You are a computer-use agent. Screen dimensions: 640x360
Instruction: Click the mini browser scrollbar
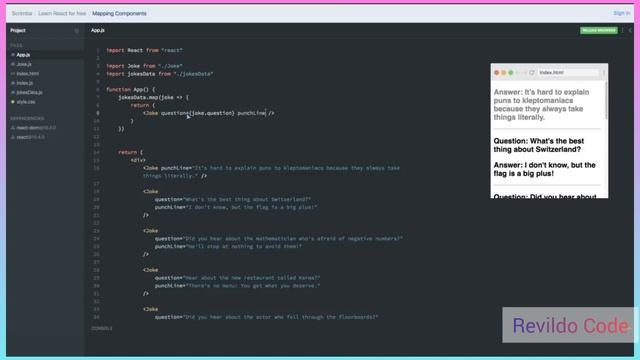[x=606, y=100]
